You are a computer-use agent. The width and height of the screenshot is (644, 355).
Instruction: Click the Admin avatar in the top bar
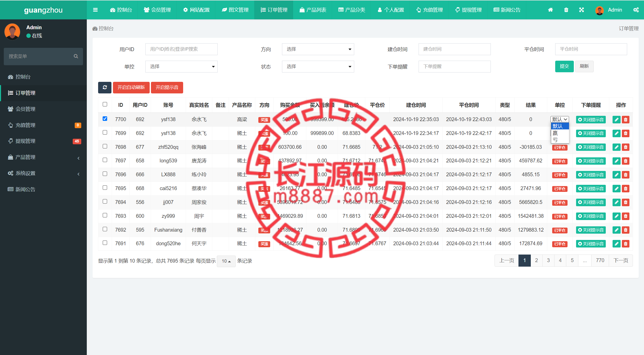pos(599,10)
